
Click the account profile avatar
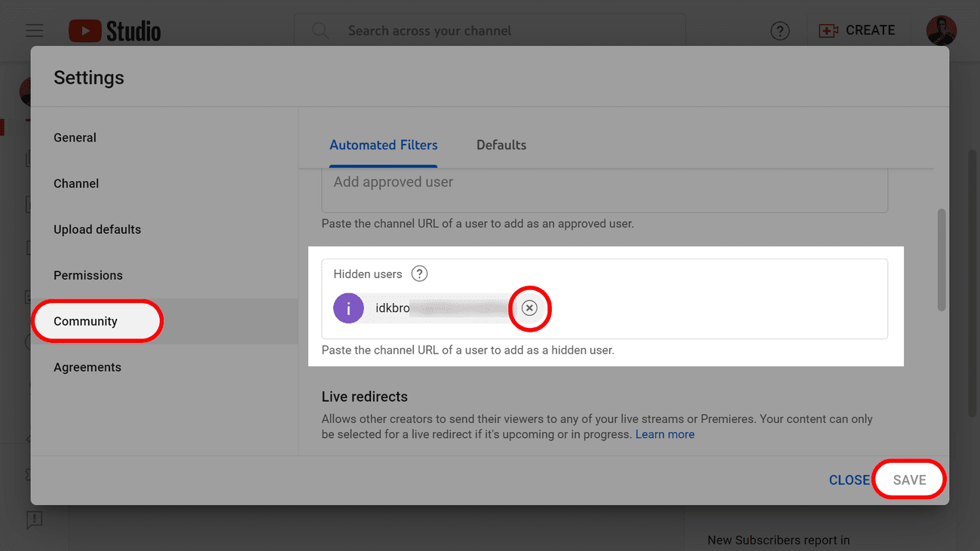point(941,31)
